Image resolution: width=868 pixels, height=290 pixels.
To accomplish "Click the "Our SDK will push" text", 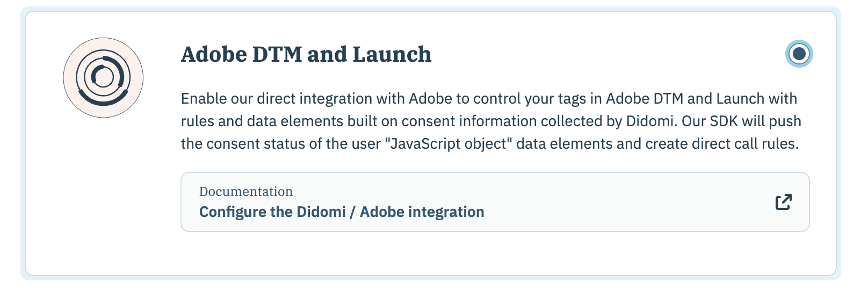I will click(x=741, y=121).
